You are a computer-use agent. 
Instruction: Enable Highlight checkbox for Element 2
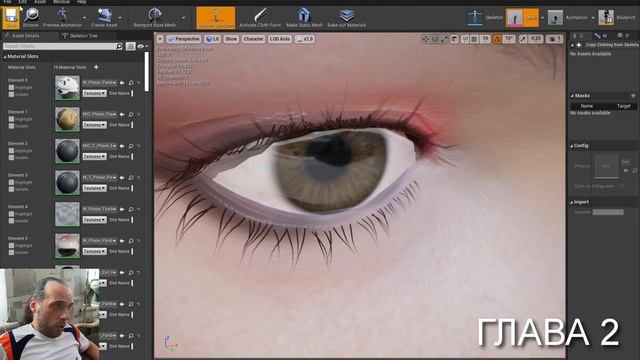(11, 151)
